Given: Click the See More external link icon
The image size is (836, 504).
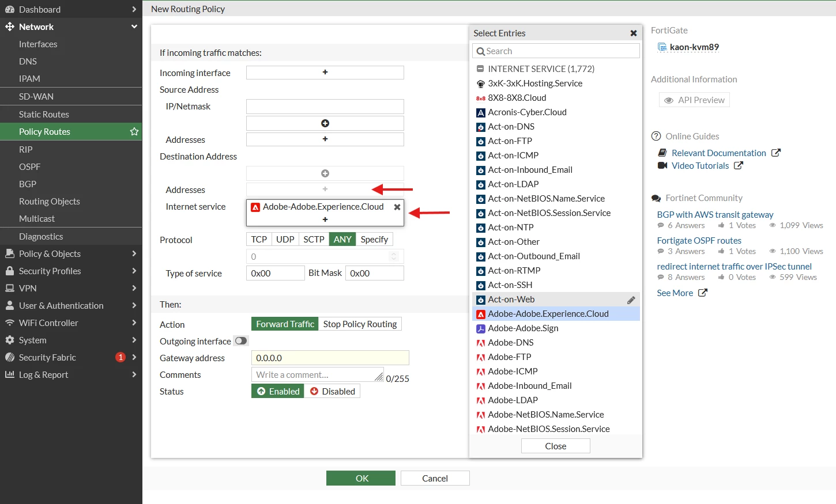Looking at the screenshot, I should click(x=703, y=293).
